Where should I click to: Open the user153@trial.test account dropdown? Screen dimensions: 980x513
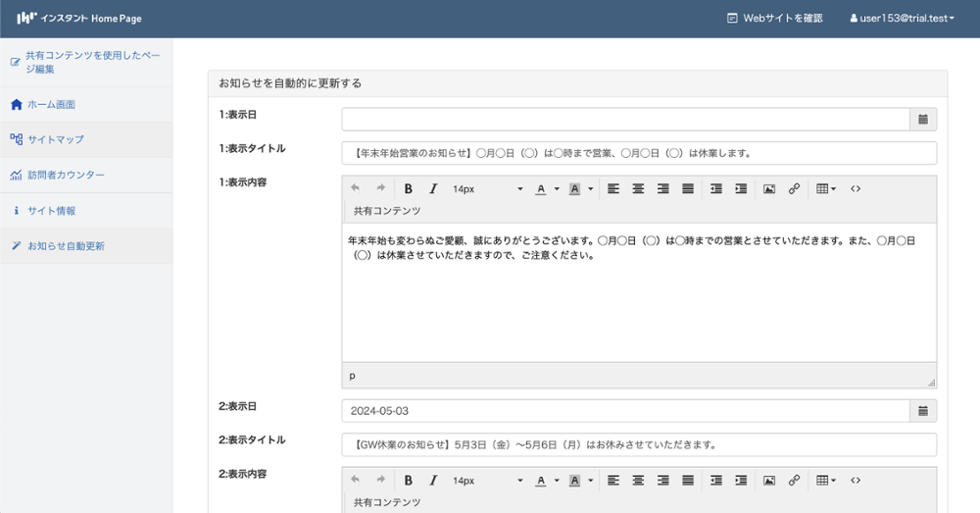902,19
